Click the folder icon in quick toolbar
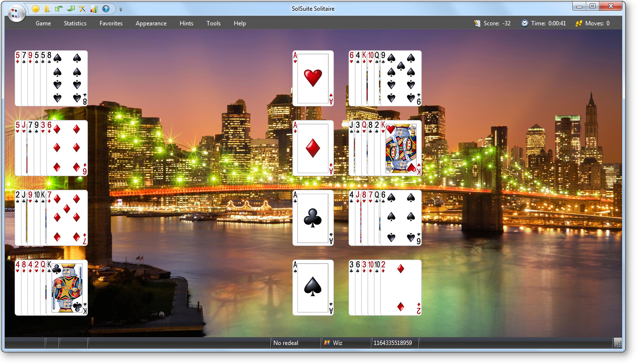The width and height of the screenshot is (639, 364). pyautogui.click(x=47, y=9)
